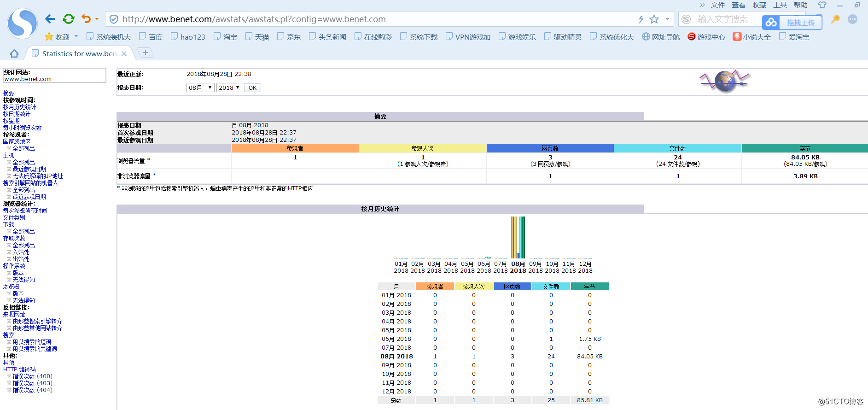Image resolution: width=868 pixels, height=410 pixels.
Task: Open the undo dropdown arrow beside the restore icon
Action: pos(97,19)
